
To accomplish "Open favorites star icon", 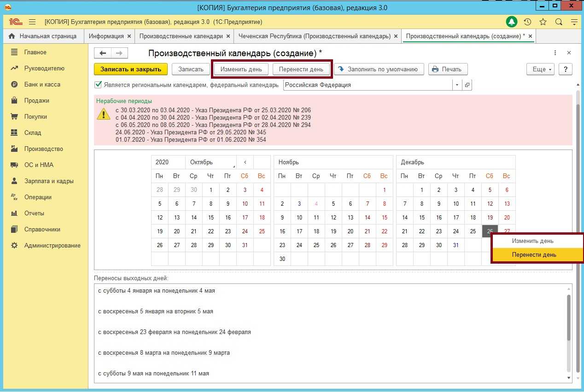I will coord(543,22).
